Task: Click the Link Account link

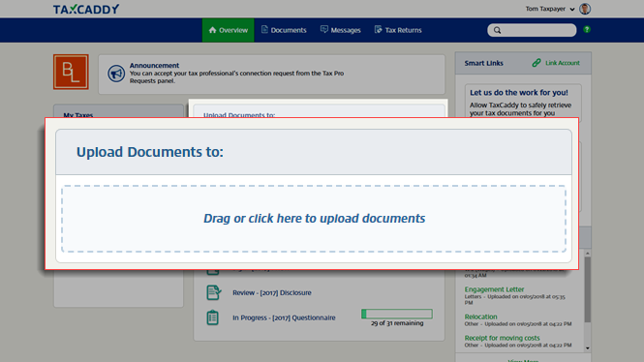Action: [563, 63]
